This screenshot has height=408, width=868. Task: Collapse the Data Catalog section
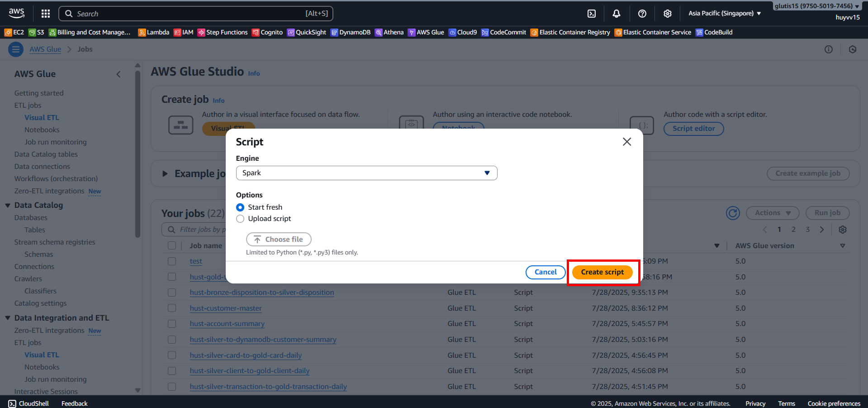[x=8, y=205]
